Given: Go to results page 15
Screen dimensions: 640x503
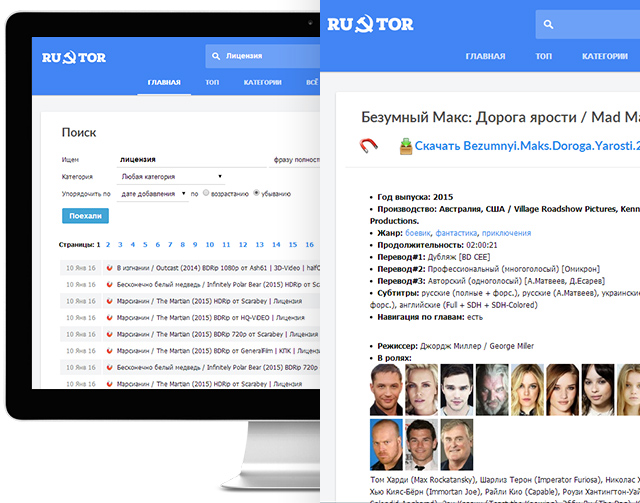Looking at the screenshot, I should [x=293, y=245].
